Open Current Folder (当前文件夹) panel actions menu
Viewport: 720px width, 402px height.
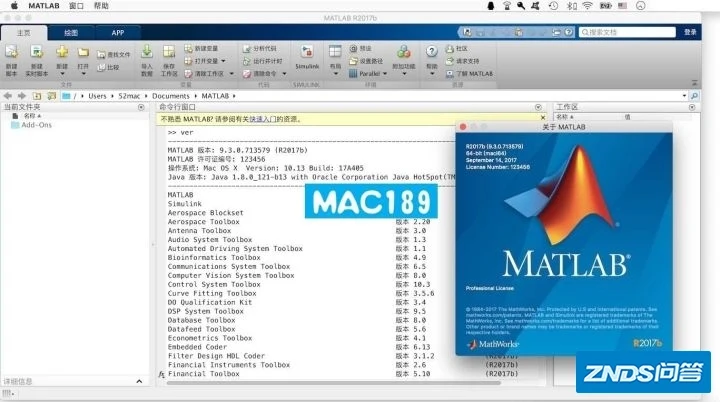click(141, 107)
